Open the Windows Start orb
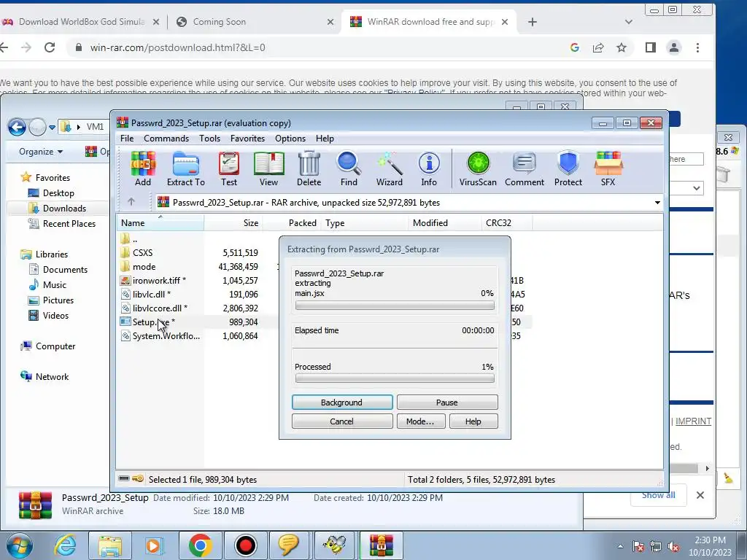This screenshot has width=747, height=560. 19,545
